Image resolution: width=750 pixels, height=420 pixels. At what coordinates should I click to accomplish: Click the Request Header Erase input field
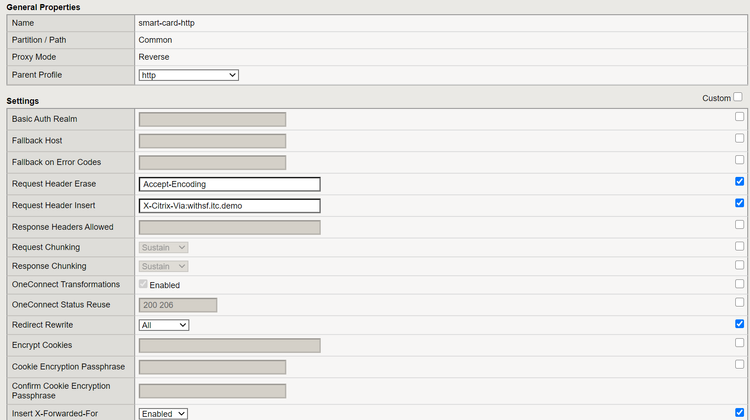point(230,184)
